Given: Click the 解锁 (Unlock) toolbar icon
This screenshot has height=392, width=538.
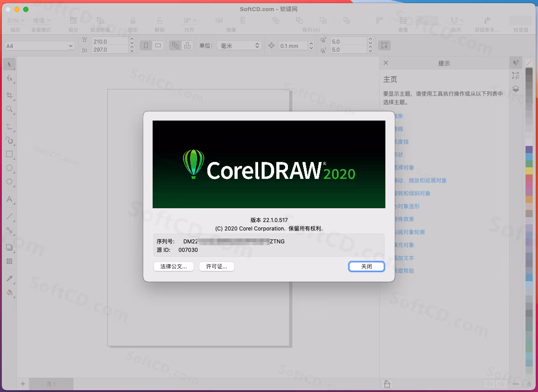Looking at the screenshot, I should click(x=159, y=20).
